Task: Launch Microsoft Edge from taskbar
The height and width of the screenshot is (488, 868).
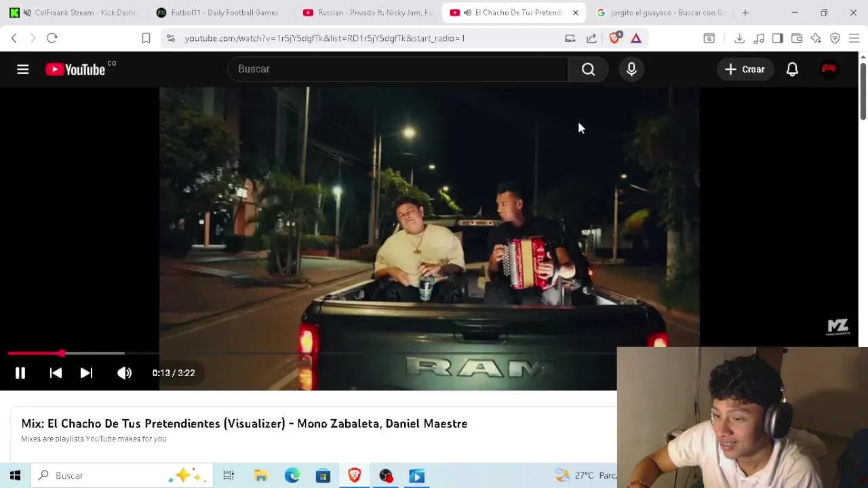Action: tap(292, 476)
